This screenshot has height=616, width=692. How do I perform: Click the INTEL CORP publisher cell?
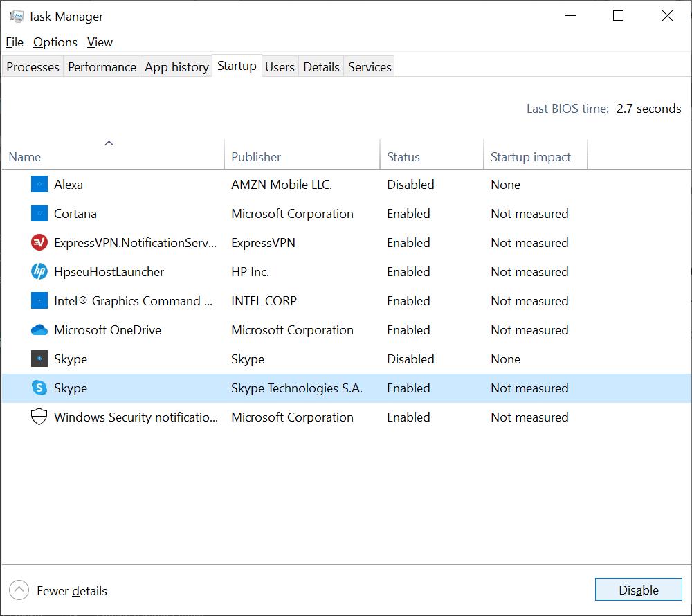[x=264, y=301]
